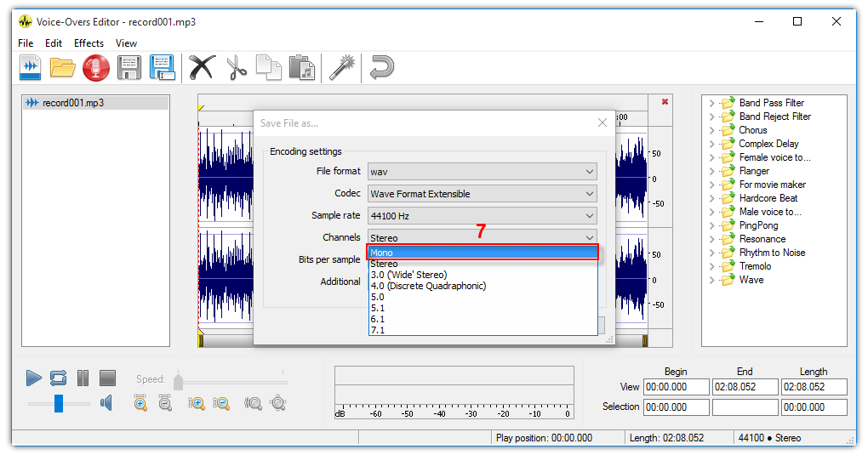Open the Sample rate dropdown

point(483,216)
